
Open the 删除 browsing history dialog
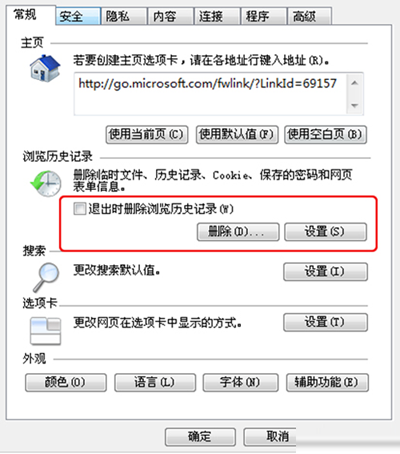coord(238,232)
